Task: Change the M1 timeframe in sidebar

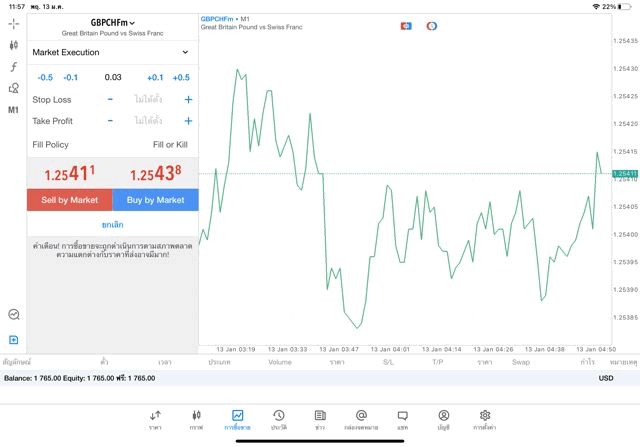Action: click(x=13, y=110)
